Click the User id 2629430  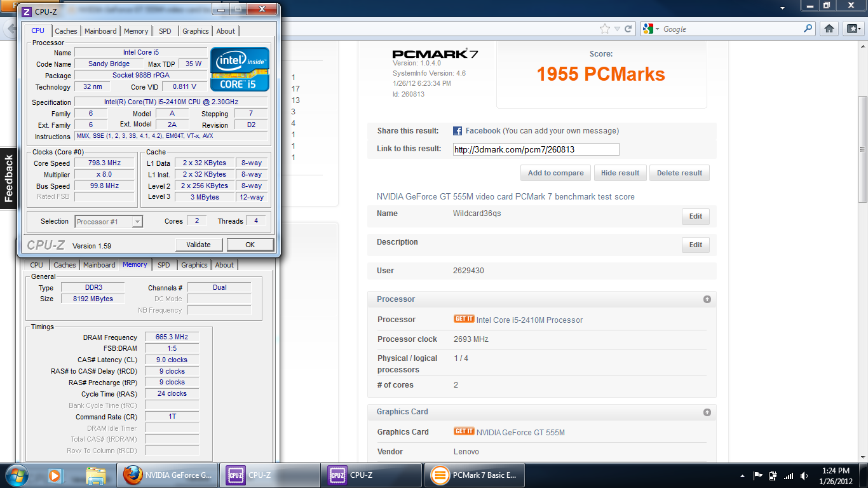point(468,271)
